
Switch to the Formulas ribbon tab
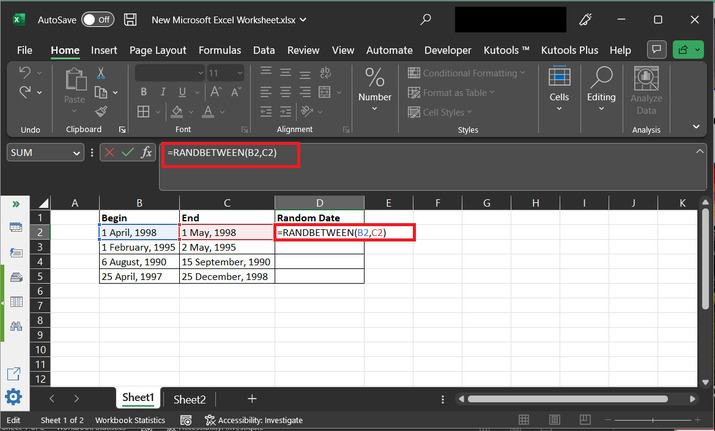219,50
